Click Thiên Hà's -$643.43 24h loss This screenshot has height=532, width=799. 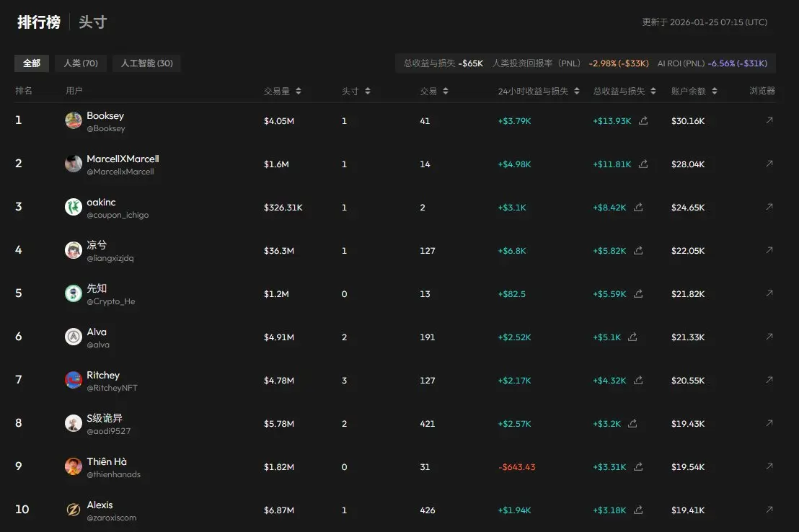click(x=517, y=467)
